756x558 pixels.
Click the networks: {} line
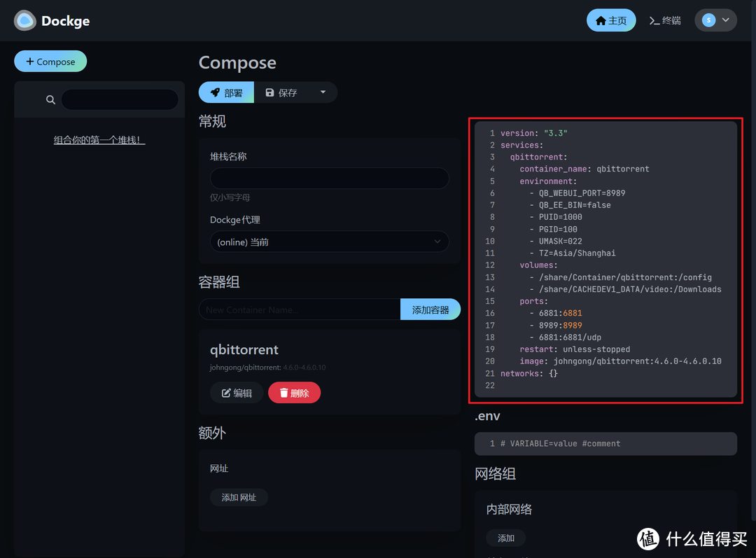coord(529,373)
